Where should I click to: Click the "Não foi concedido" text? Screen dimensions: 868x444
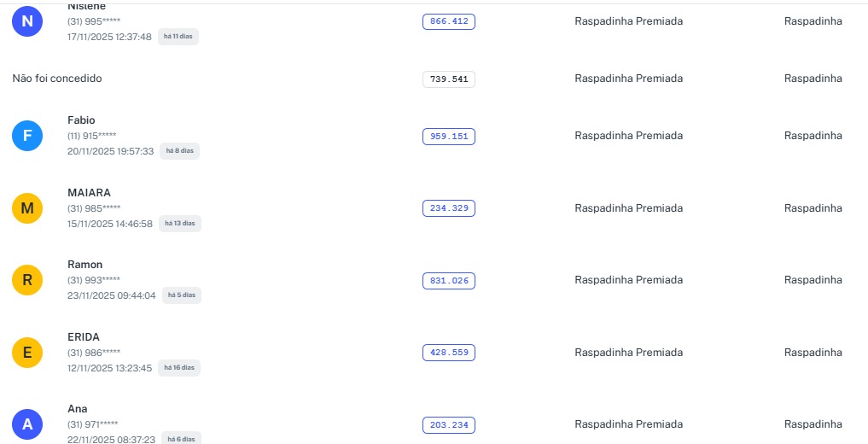[57, 79]
